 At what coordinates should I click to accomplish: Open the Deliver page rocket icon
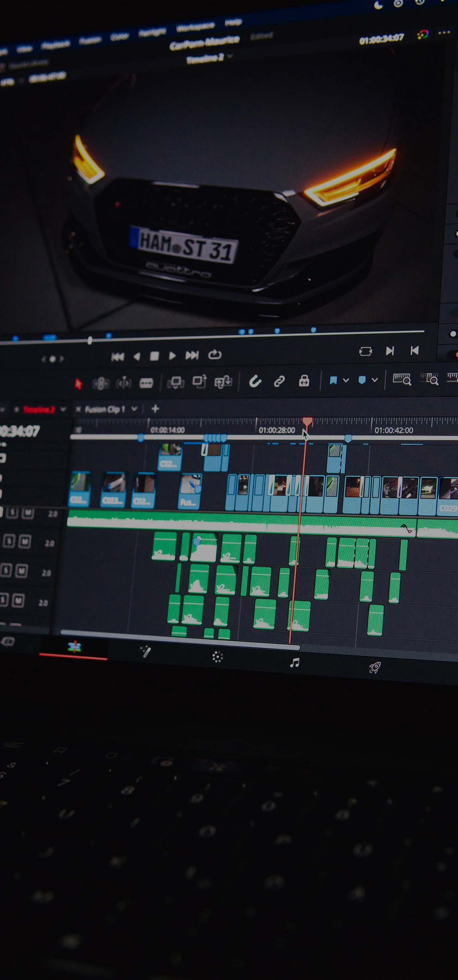[x=375, y=667]
